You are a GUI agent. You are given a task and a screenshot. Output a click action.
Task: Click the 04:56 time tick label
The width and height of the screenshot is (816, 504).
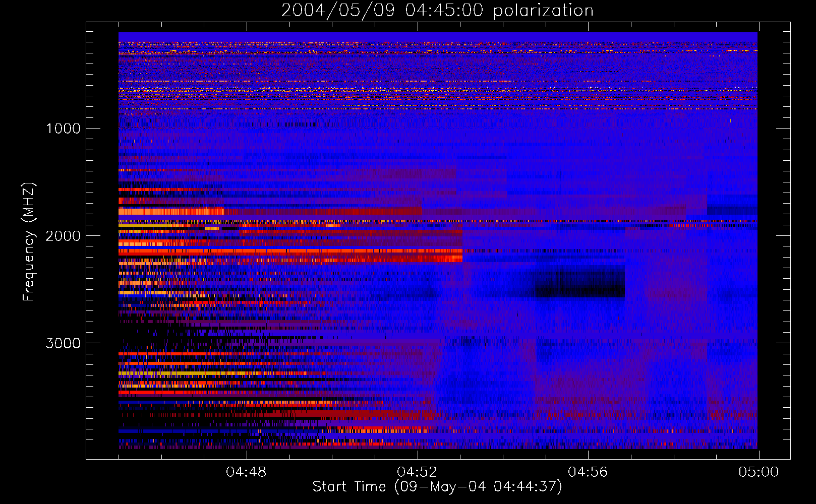point(588,472)
